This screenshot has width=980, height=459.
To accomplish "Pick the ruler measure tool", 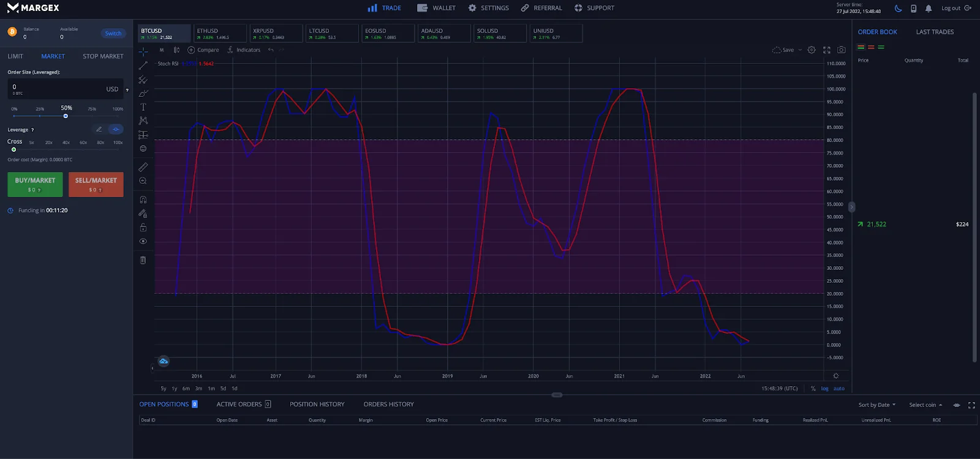I will point(143,167).
